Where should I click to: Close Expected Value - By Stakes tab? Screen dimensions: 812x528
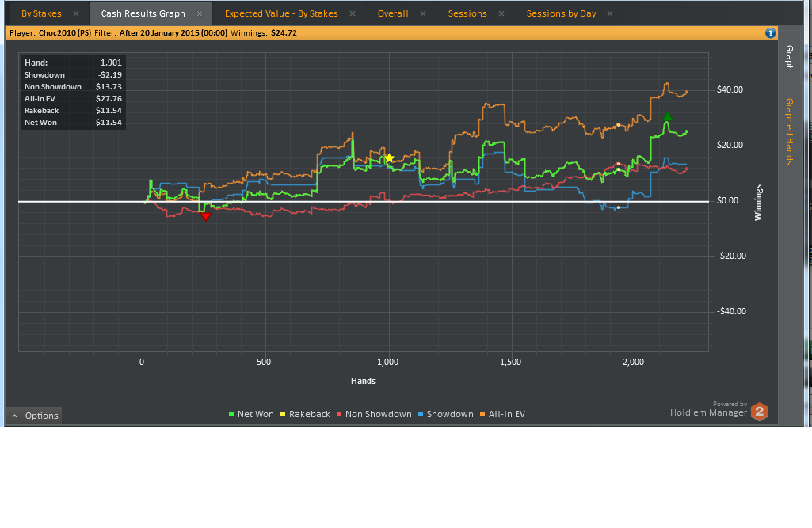pos(353,13)
